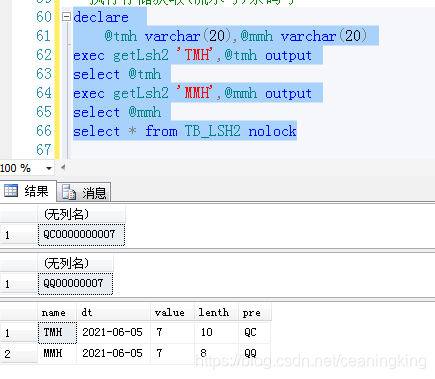This screenshot has width=435, height=379.
Task: Click the value column header
Action: (x=172, y=312)
